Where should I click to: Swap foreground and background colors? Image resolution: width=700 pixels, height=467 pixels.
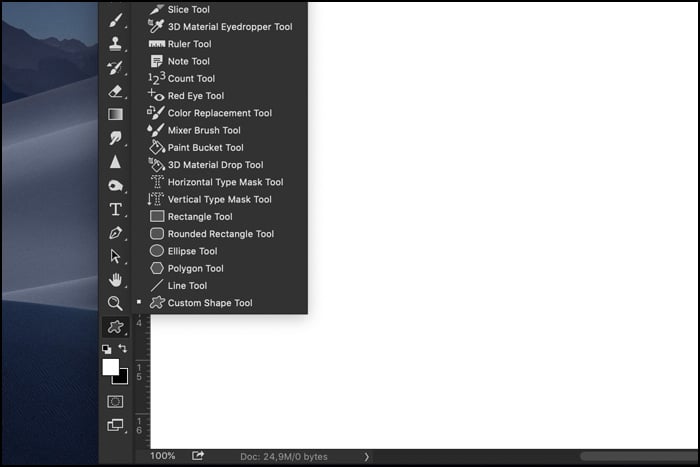pos(122,348)
